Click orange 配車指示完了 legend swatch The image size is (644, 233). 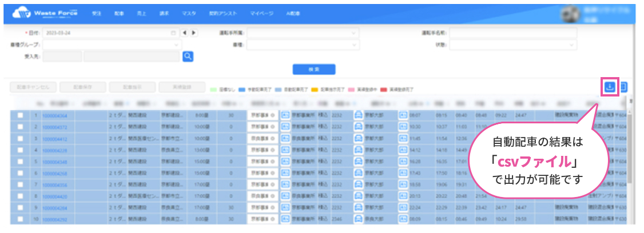pyautogui.click(x=316, y=89)
